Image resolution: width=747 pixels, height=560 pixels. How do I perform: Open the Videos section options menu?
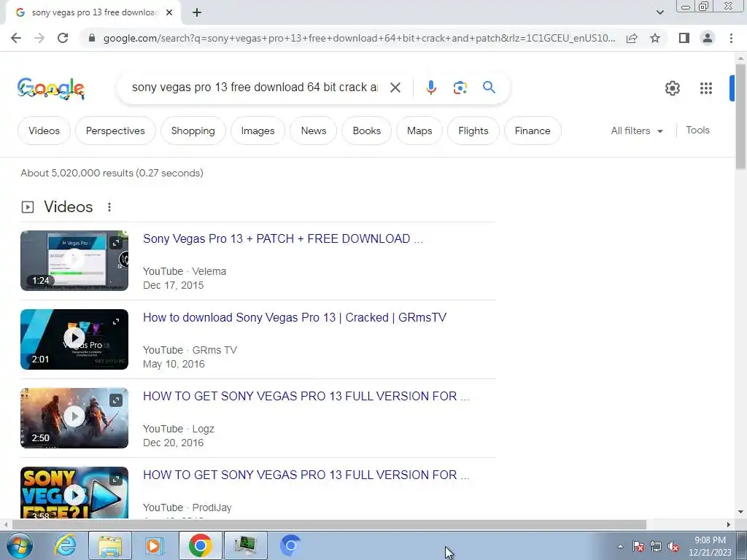coord(109,207)
